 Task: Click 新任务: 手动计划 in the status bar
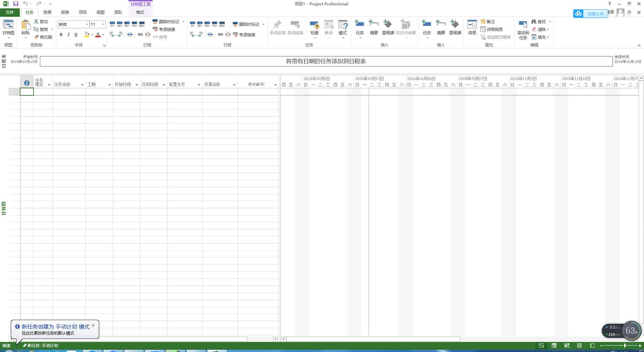40,346
